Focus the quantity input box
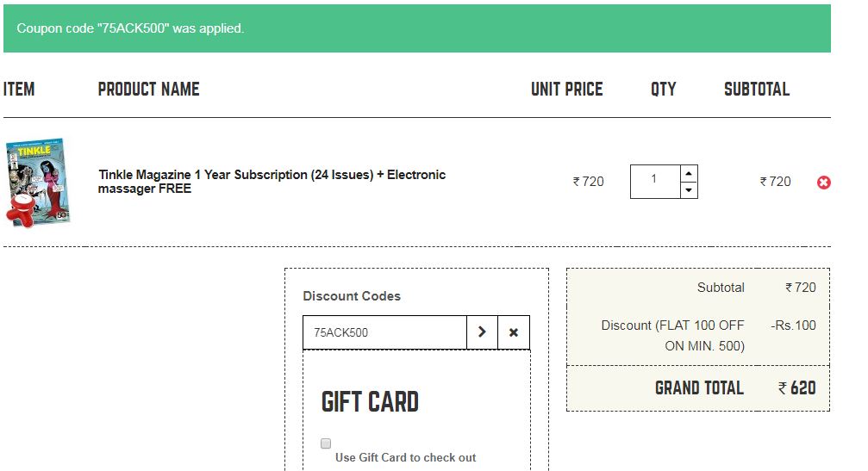 [x=654, y=181]
